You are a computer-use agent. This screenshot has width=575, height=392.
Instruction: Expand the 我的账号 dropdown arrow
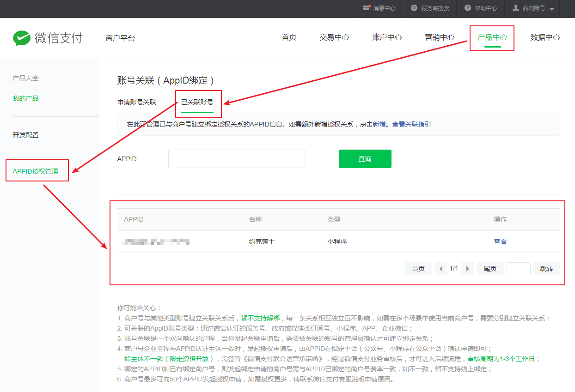click(552, 9)
